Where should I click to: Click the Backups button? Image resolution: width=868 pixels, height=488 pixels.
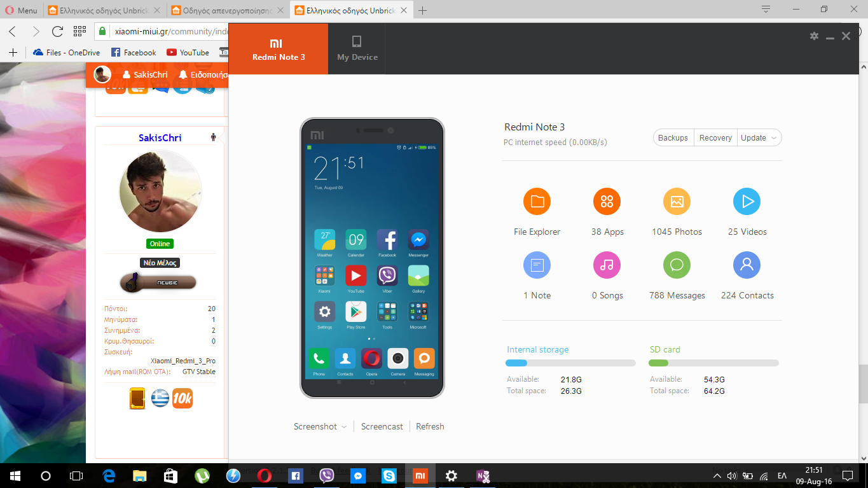673,137
